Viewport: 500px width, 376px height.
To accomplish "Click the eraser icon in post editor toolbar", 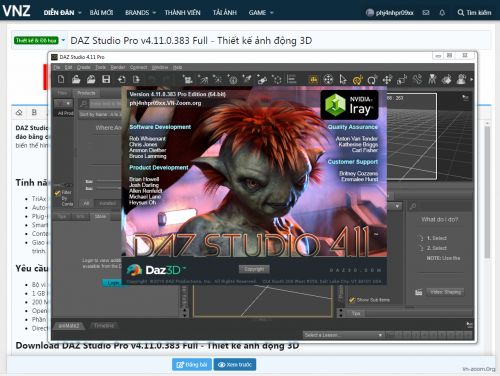I will (x=19, y=113).
